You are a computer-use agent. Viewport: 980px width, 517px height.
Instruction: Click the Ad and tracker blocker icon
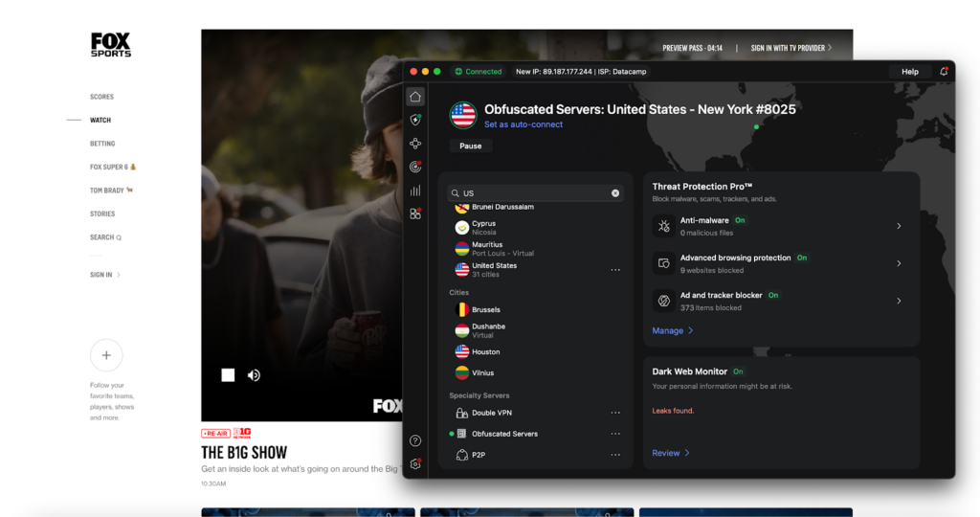coord(664,302)
